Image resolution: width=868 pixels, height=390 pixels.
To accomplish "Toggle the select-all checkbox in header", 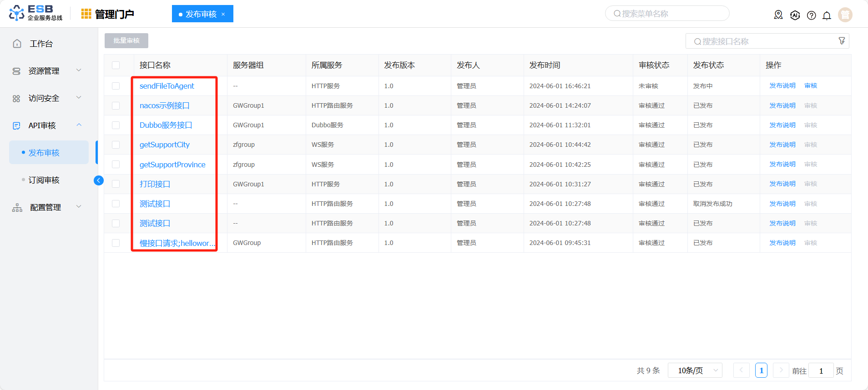I will click(x=116, y=65).
